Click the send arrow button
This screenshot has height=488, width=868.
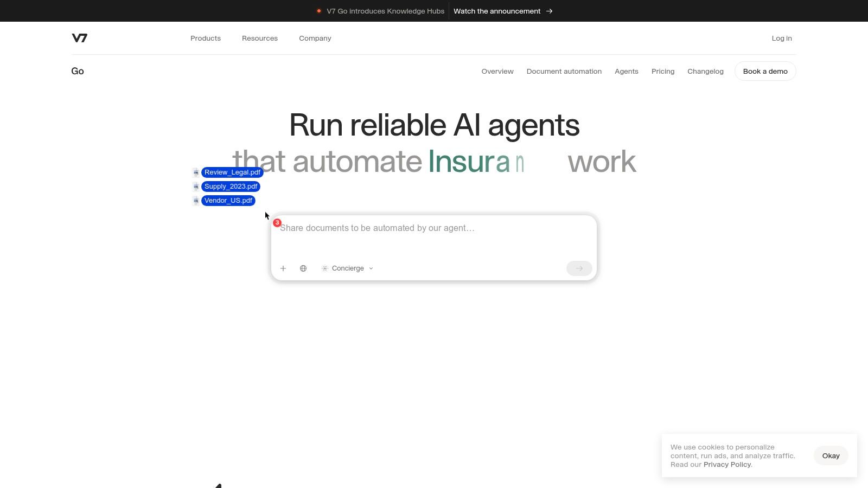click(x=579, y=268)
